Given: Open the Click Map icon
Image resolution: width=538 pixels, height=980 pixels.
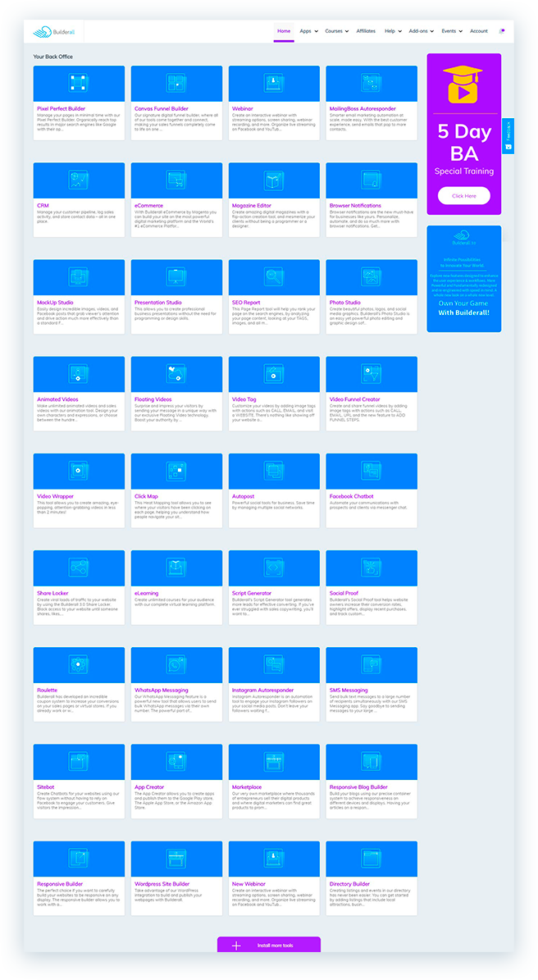Looking at the screenshot, I should pyautogui.click(x=176, y=470).
